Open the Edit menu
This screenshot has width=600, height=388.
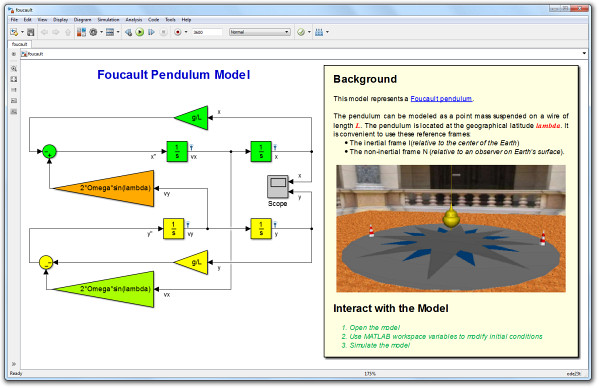[x=28, y=20]
